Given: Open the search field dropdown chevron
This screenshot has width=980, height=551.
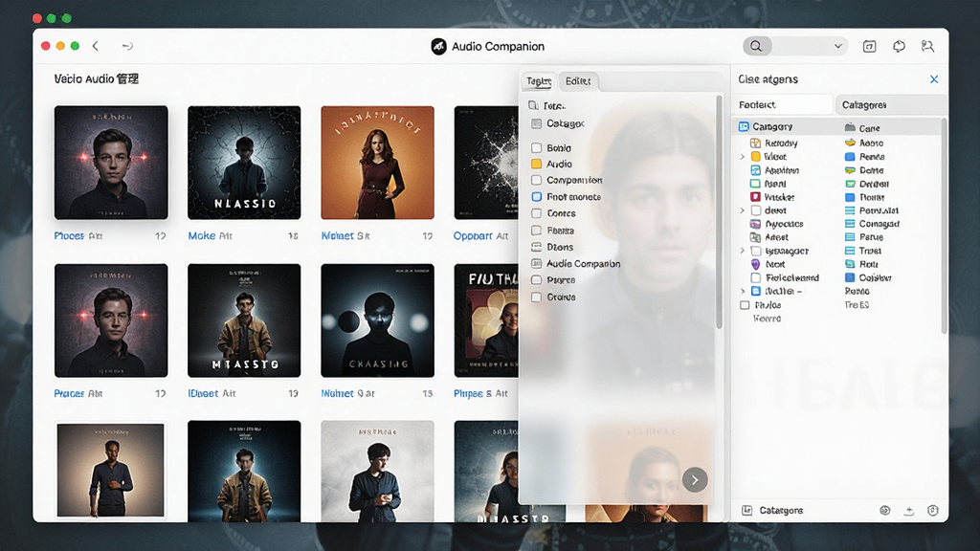Looking at the screenshot, I should click(838, 46).
